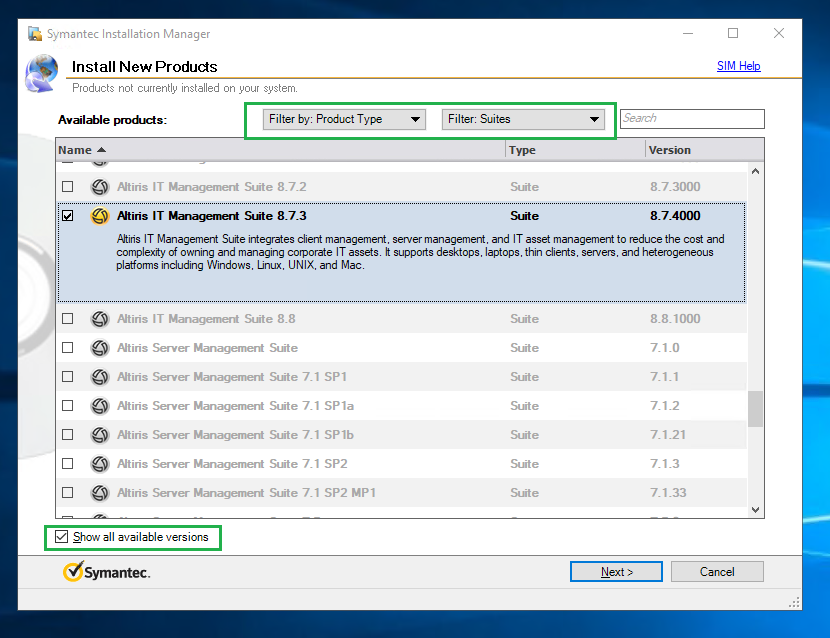Select the Altiris IT Management Suite 8.8 row text
The width and height of the screenshot is (830, 638).
(206, 319)
